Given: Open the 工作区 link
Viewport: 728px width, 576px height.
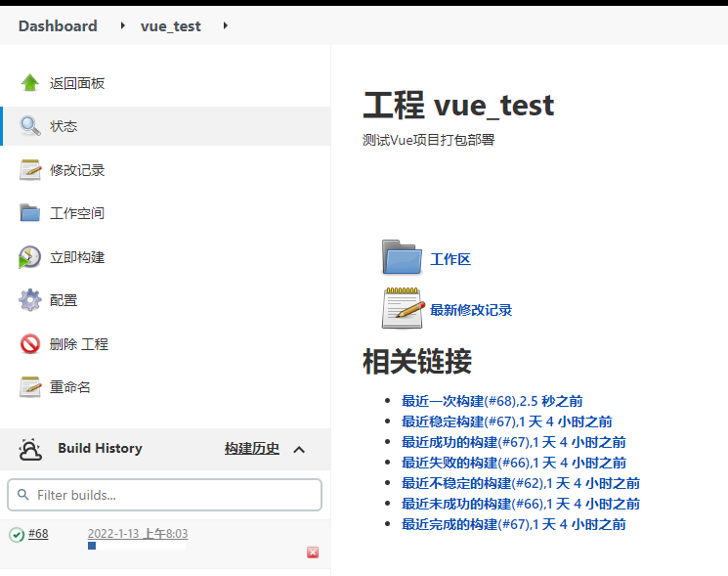Looking at the screenshot, I should point(450,259).
